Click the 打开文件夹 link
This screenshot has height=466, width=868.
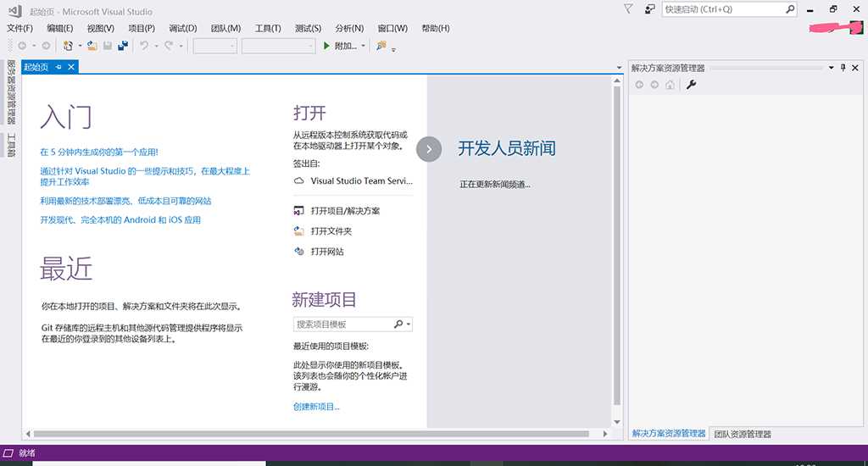pyautogui.click(x=331, y=231)
